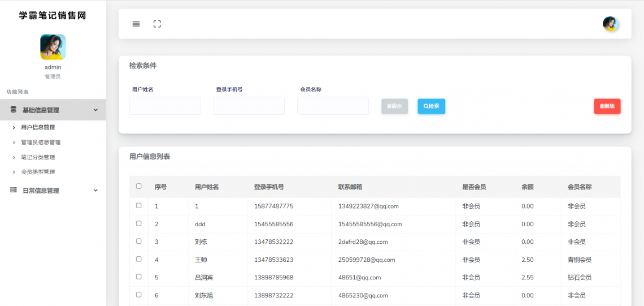Tick the checkbox for row 1
644x306 pixels.
coord(138,206)
